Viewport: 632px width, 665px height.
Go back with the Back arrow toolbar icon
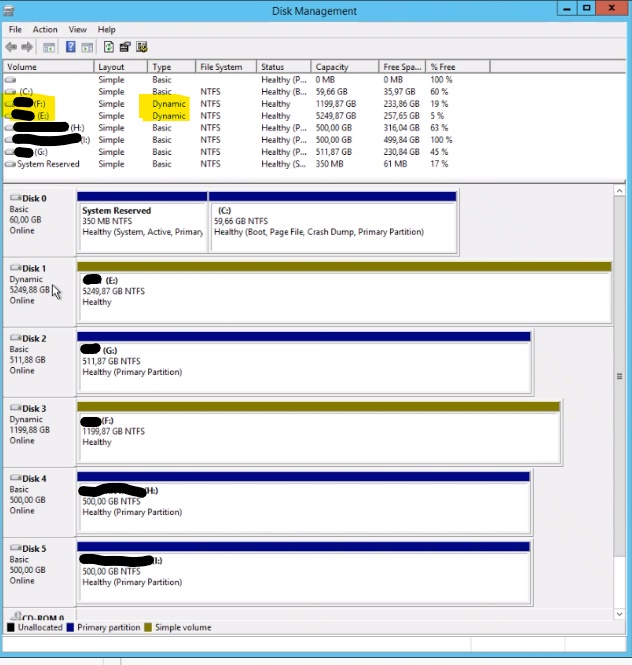click(11, 47)
